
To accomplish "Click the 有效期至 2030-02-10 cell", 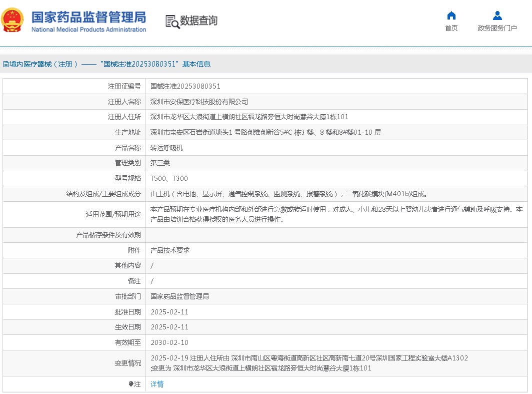I will 170,342.
